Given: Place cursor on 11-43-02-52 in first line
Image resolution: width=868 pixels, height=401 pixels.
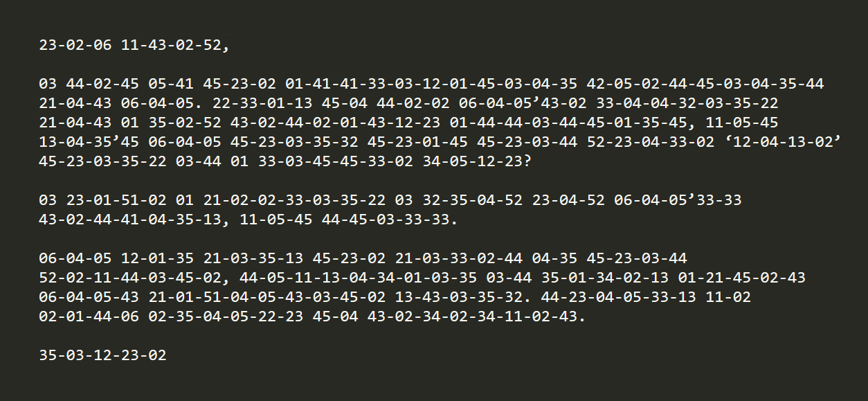Looking at the screenshot, I should [172, 46].
